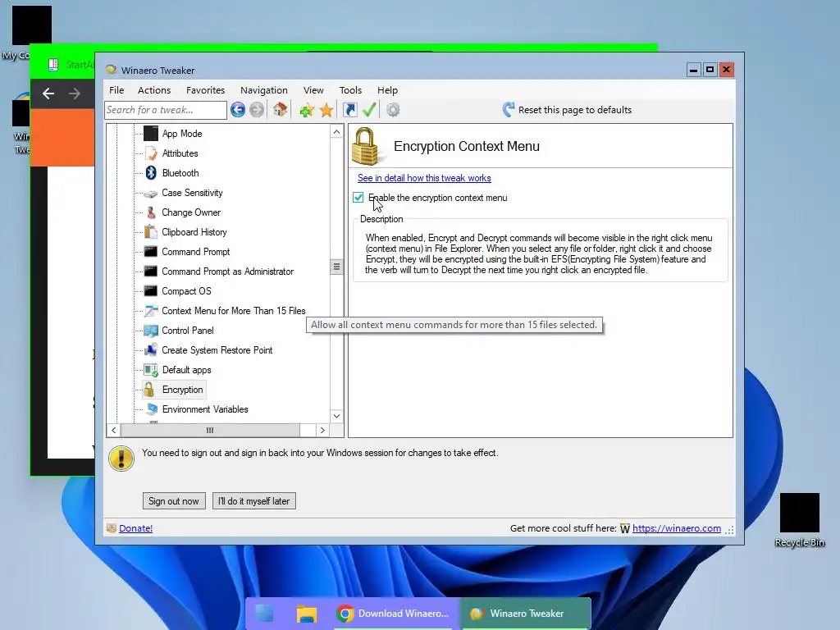Open the Help menu
Viewport: 840px width, 630px height.
click(x=387, y=90)
